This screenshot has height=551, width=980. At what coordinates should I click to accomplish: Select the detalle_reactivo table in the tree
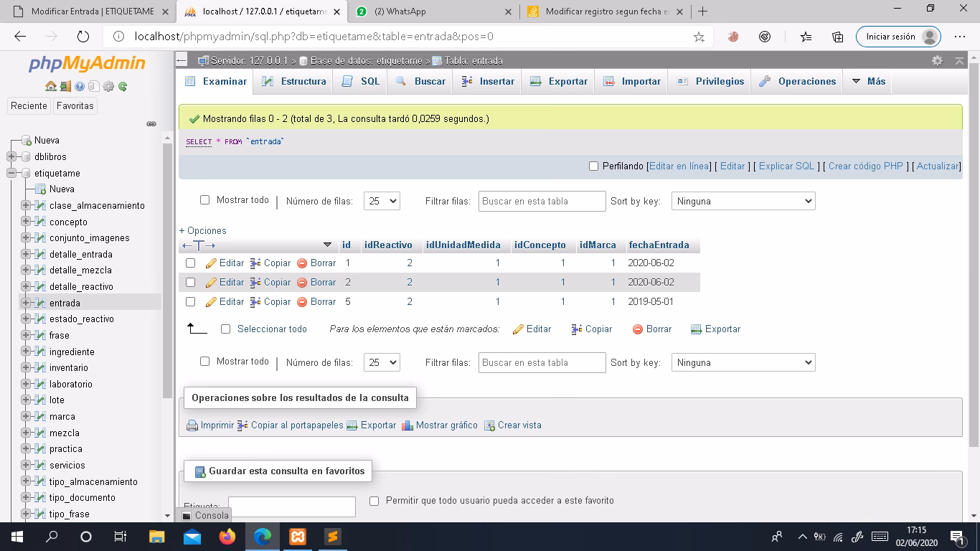click(81, 287)
